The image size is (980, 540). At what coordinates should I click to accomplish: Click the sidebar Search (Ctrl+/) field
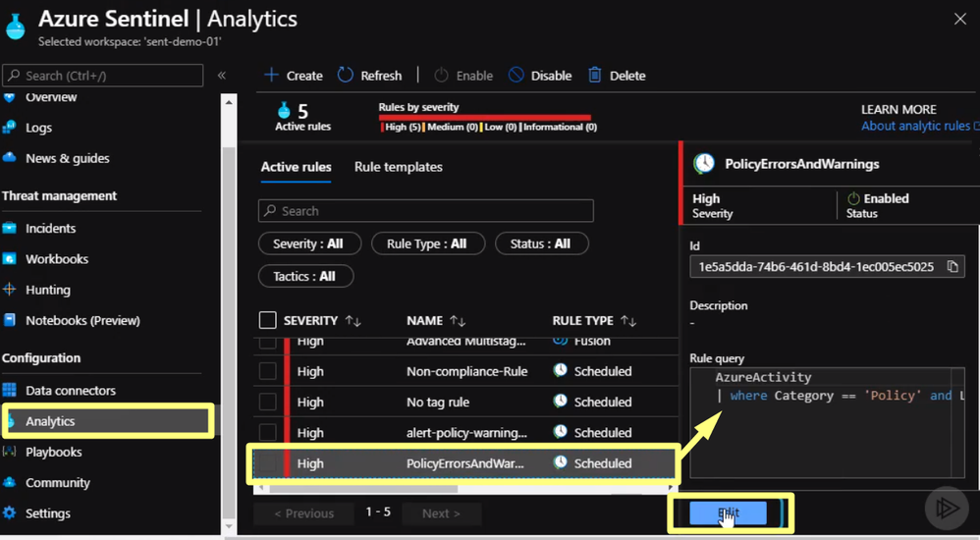click(102, 76)
